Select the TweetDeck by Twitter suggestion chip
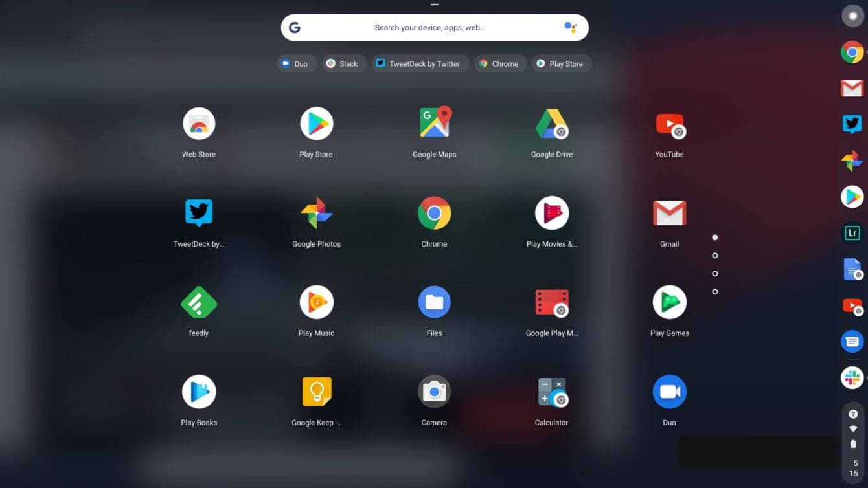Image resolution: width=868 pixels, height=488 pixels. 419,63
